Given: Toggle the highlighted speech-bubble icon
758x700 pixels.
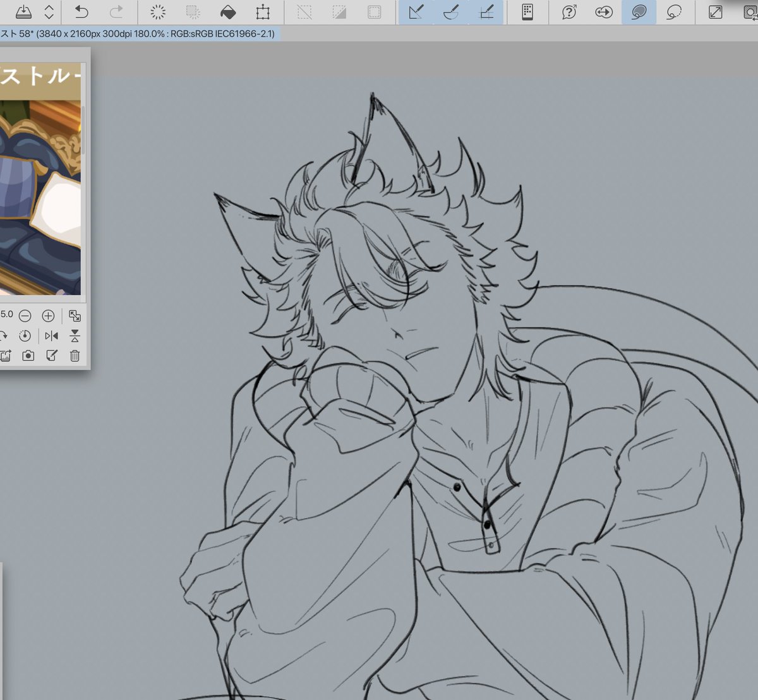Looking at the screenshot, I should pyautogui.click(x=639, y=12).
